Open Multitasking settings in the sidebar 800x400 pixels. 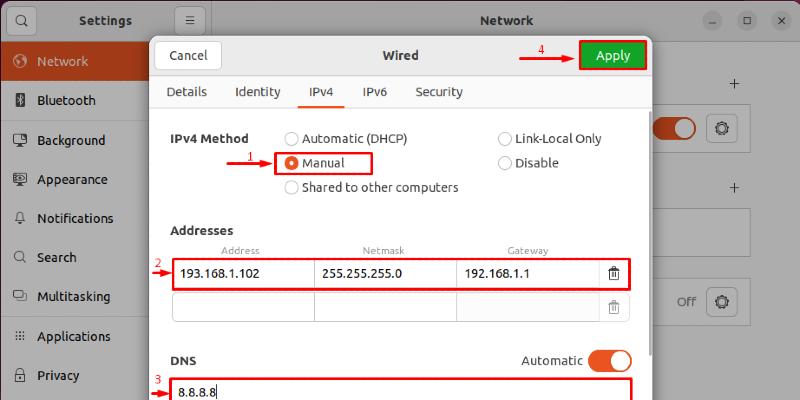75,297
